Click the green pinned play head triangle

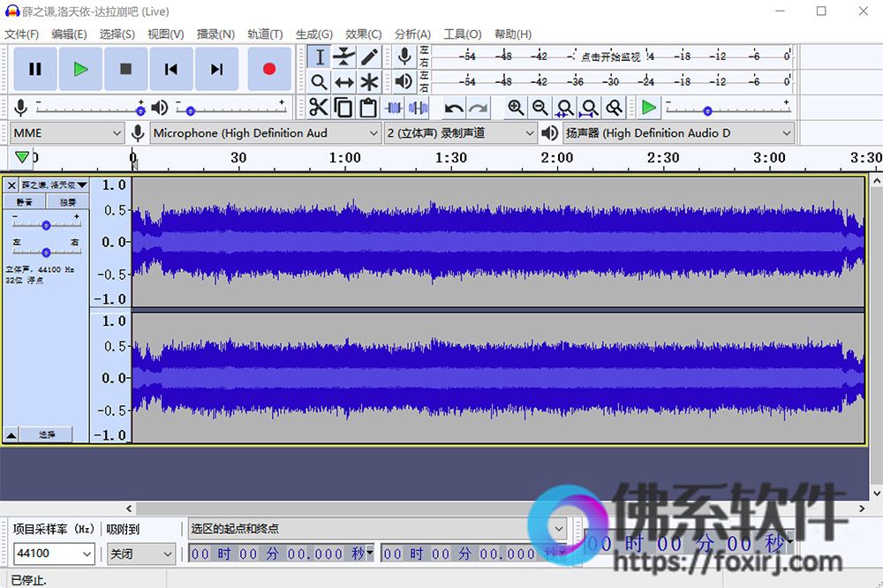21,157
